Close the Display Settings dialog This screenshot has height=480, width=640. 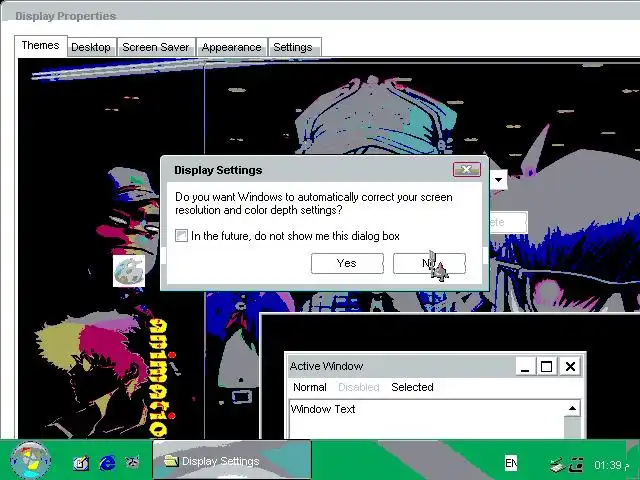(467, 169)
